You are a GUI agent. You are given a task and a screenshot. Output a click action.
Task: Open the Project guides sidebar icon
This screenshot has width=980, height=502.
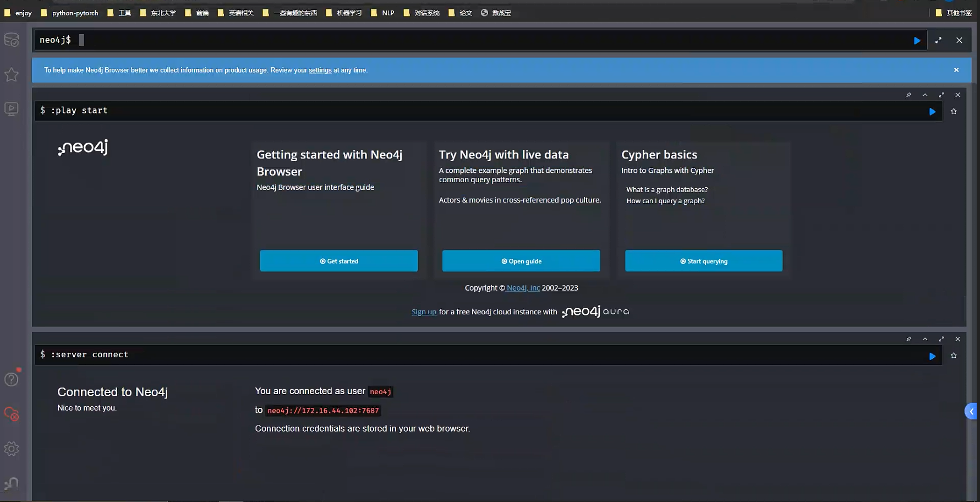click(x=12, y=108)
